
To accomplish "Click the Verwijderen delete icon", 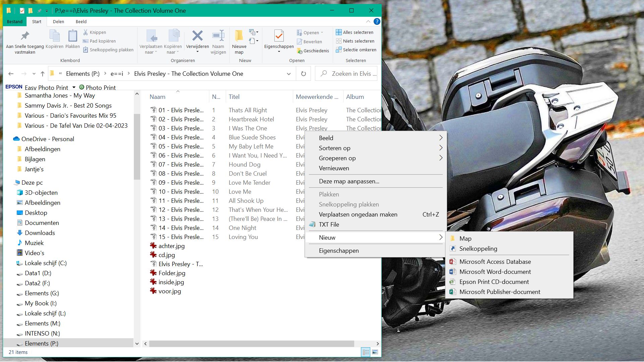I will pos(197,36).
